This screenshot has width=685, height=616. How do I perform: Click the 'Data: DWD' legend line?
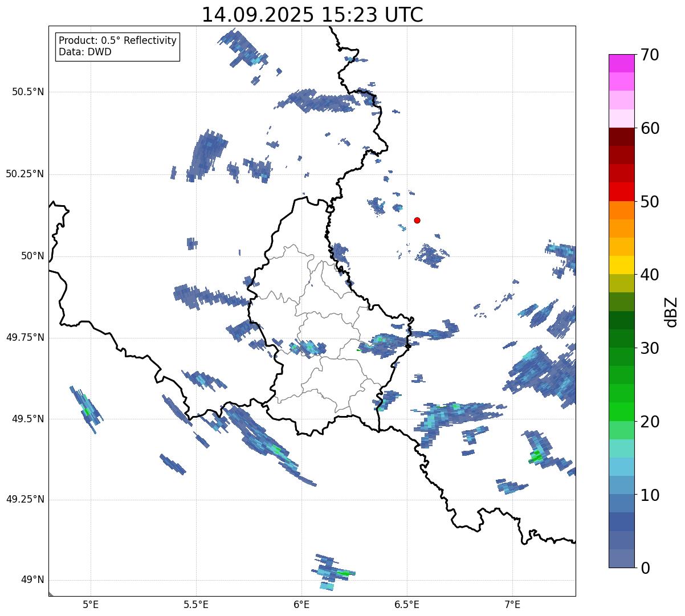point(85,52)
